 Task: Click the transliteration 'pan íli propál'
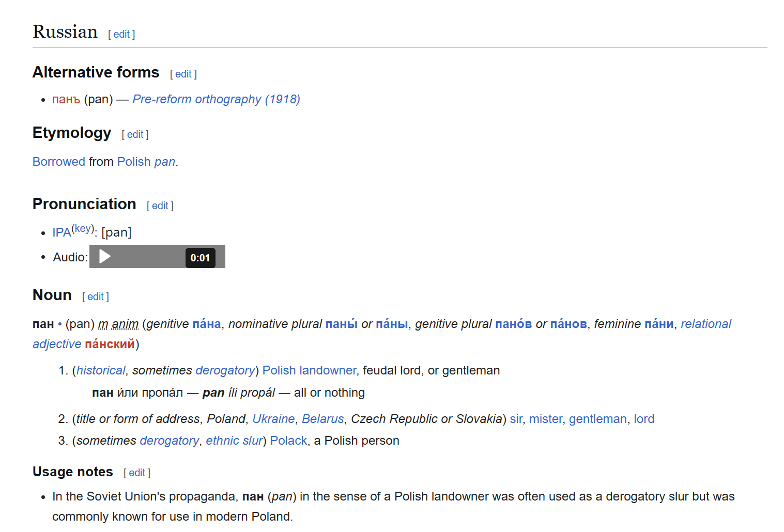point(239,393)
